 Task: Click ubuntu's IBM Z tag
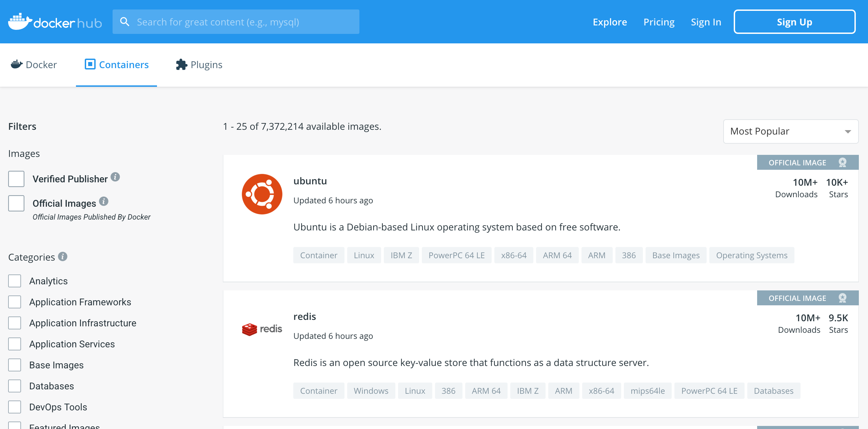coord(401,255)
